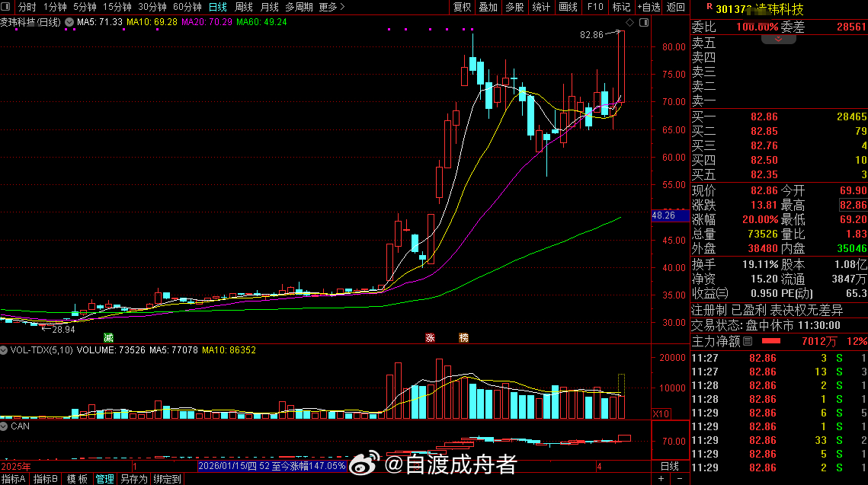The height and width of the screenshot is (485, 868).
Task: Click the red 涨 event marker
Action: (x=430, y=337)
